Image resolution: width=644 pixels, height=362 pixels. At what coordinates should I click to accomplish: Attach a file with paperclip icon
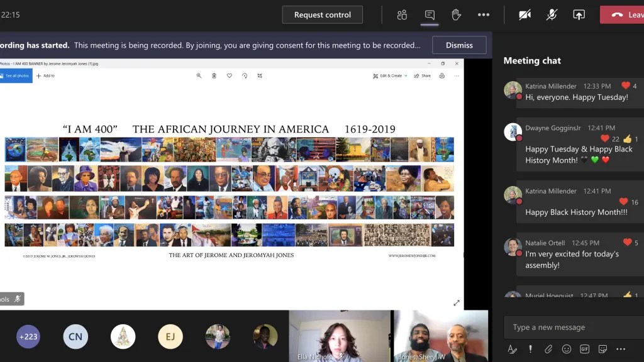pos(548,349)
